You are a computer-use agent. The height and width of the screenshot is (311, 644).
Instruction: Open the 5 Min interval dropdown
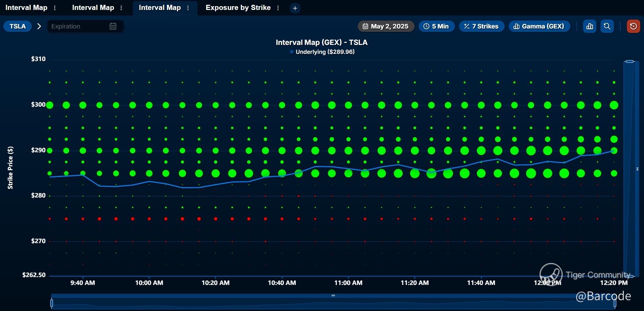437,26
